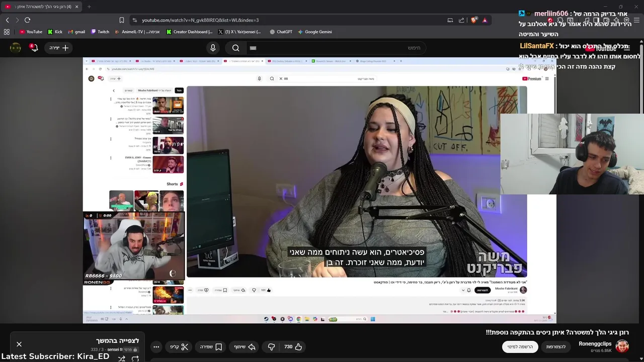Go back to the previous page
The image size is (644, 362).
point(7,20)
